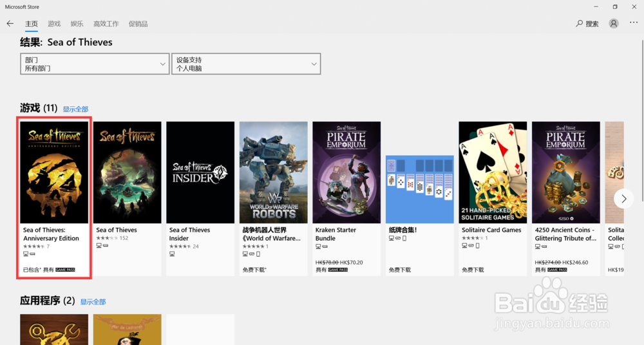The image size is (644, 345).
Task: Click star rating showing 152 reviews
Action: click(x=107, y=238)
